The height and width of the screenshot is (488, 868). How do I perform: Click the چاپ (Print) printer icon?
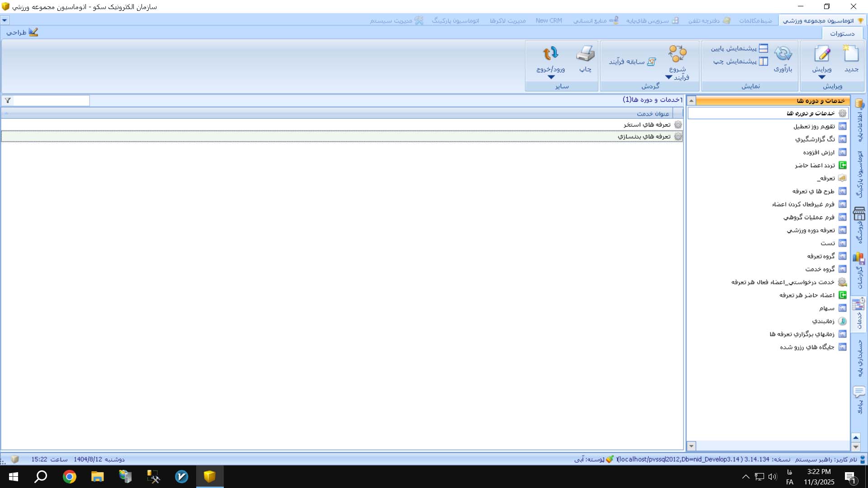tap(585, 54)
